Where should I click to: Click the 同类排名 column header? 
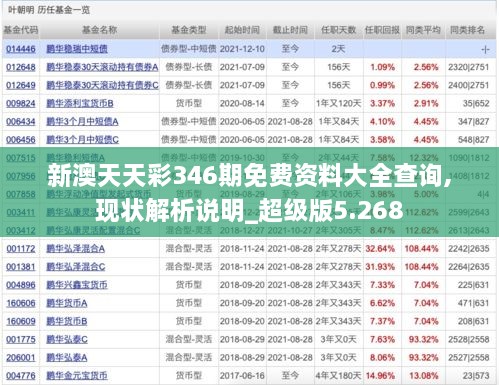[467, 30]
